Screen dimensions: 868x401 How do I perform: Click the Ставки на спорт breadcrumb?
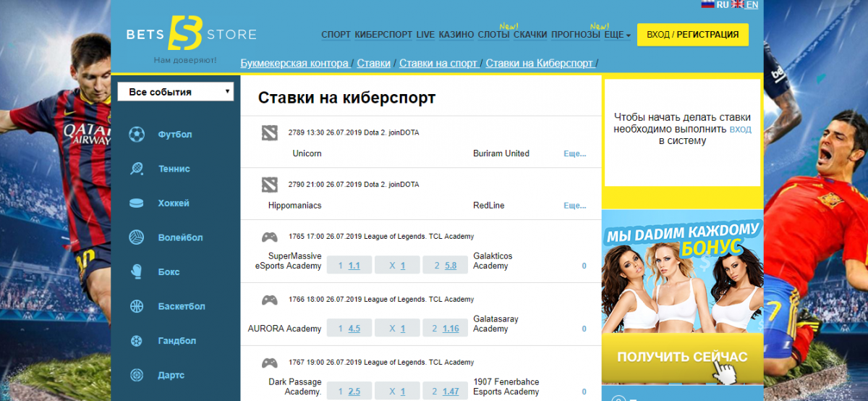coord(438,63)
